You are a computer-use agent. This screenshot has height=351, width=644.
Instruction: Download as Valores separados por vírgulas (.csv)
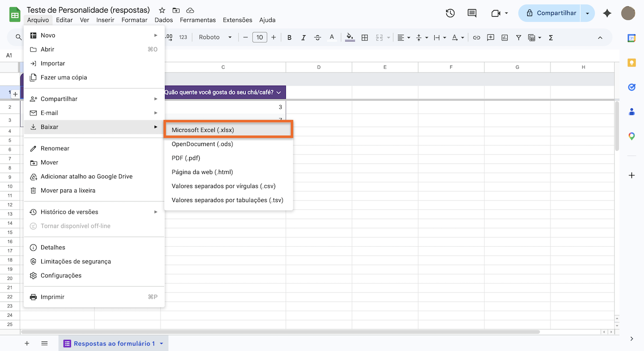click(x=228, y=186)
